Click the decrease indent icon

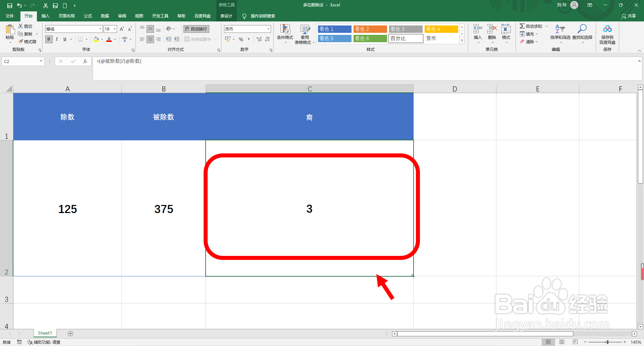[169, 39]
